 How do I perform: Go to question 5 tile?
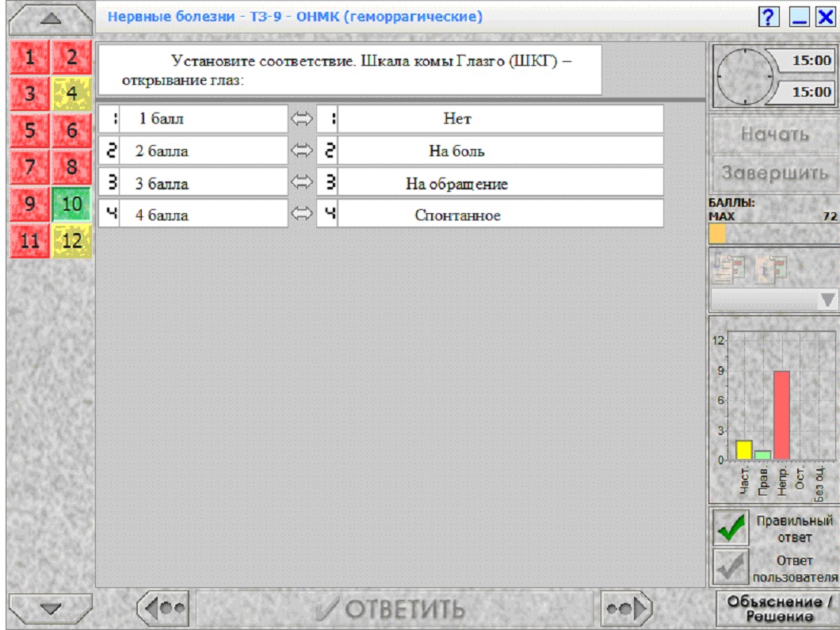click(x=30, y=130)
